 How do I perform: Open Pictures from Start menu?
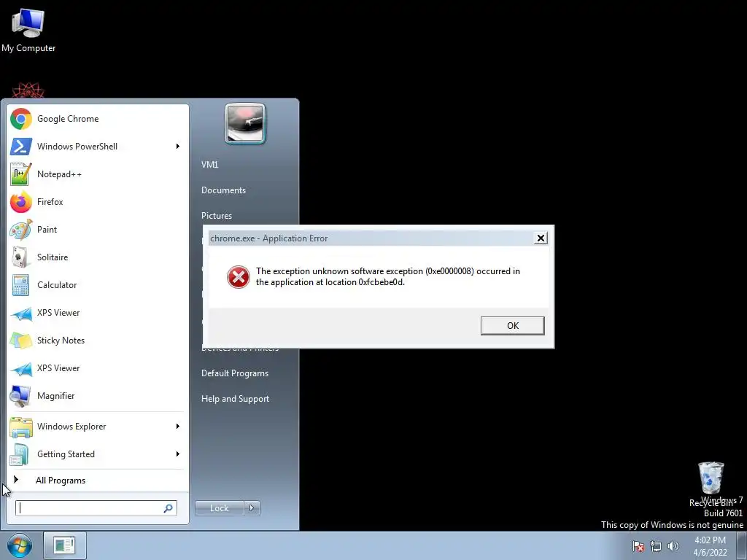(217, 216)
